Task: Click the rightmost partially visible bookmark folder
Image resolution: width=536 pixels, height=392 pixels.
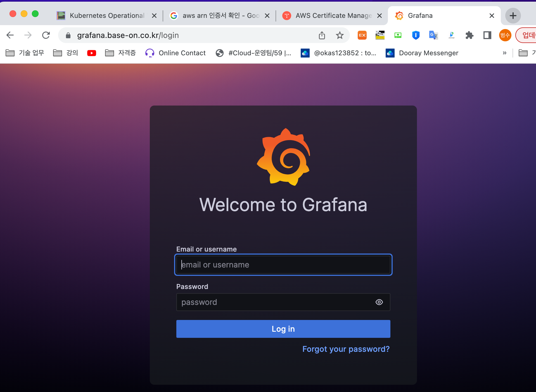Action: (527, 53)
